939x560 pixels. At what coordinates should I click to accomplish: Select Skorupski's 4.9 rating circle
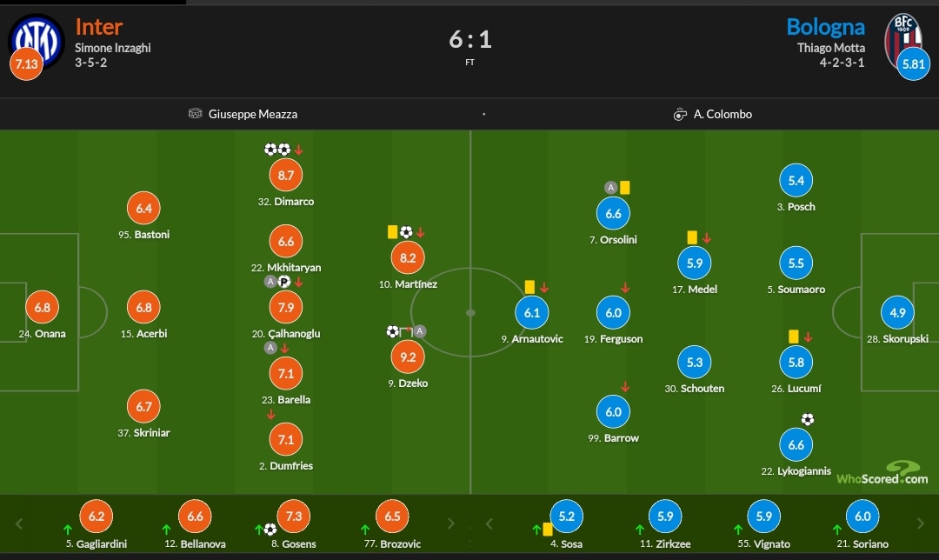(897, 312)
